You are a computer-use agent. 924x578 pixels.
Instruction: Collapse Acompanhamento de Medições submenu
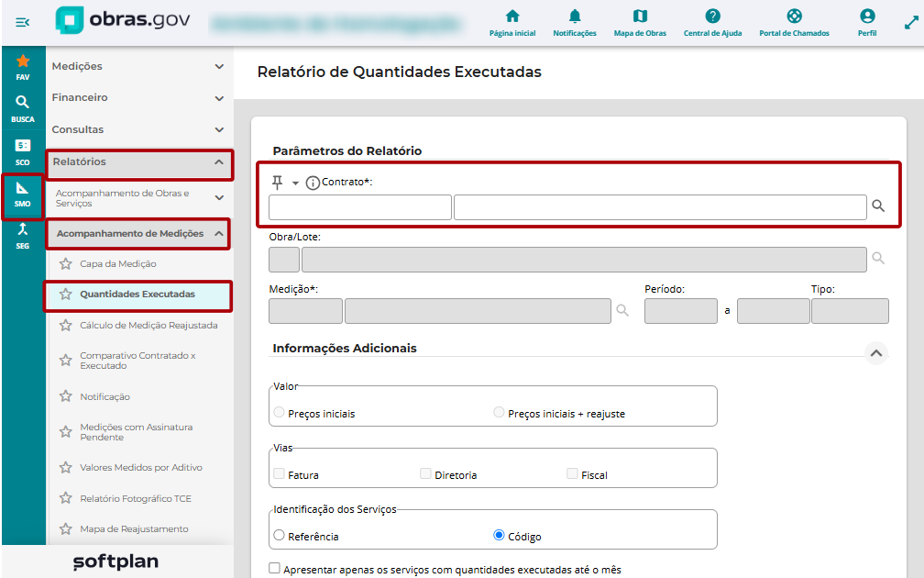click(139, 234)
